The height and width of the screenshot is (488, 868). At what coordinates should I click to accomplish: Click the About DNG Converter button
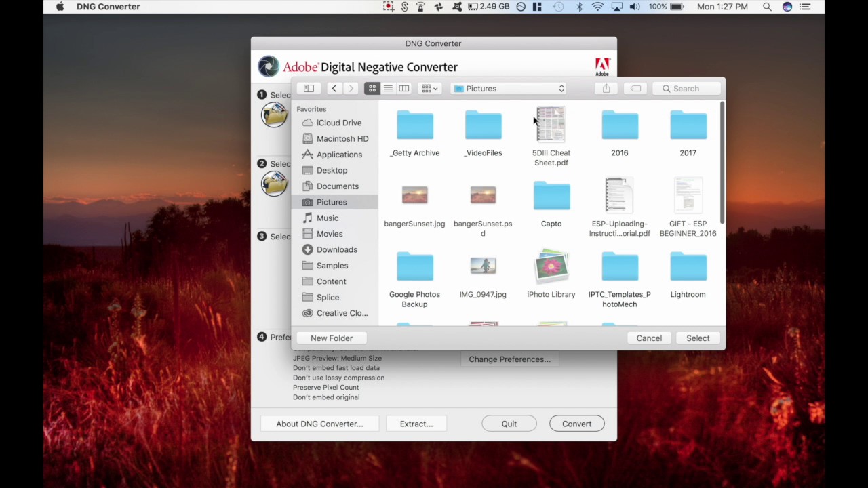pos(319,424)
